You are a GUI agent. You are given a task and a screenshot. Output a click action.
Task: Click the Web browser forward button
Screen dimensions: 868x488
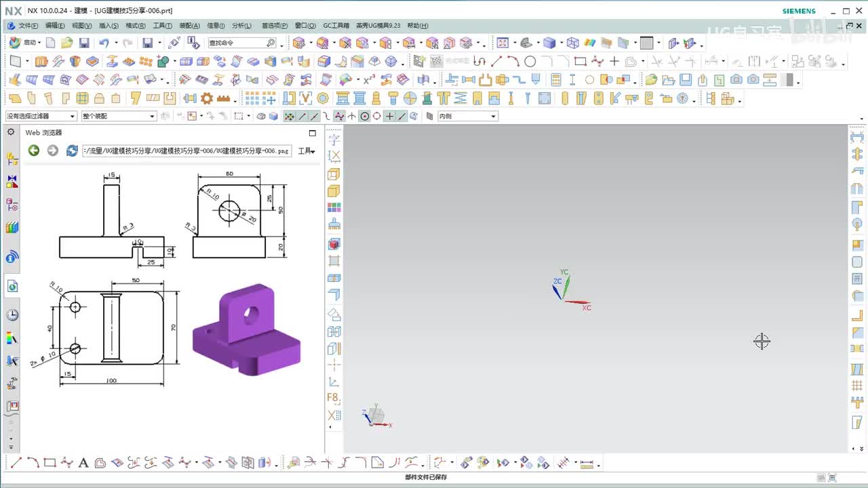click(52, 150)
